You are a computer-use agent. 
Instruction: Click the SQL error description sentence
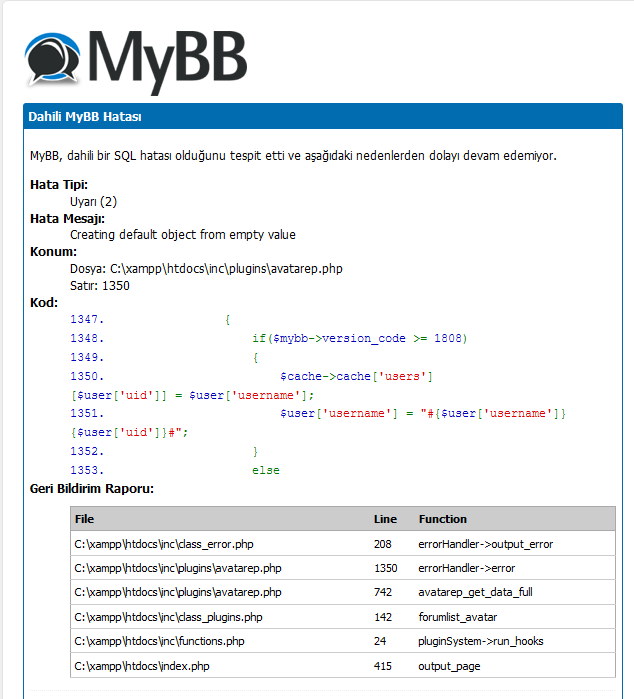point(293,156)
